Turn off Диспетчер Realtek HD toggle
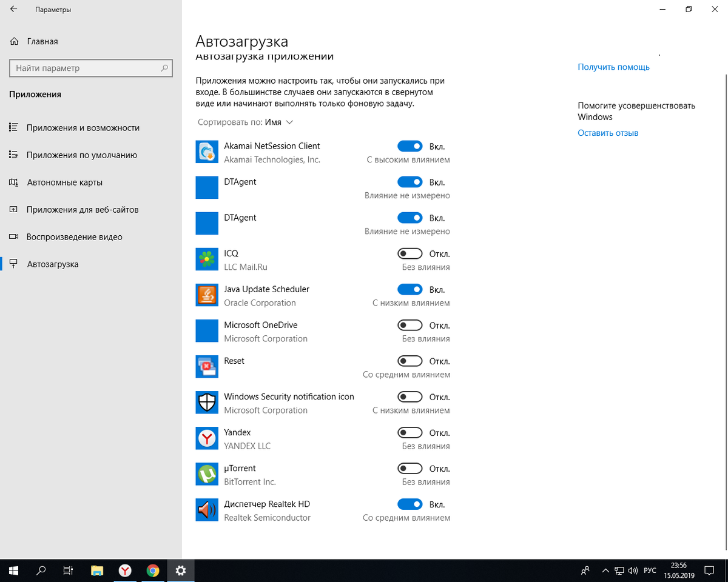The width and height of the screenshot is (728, 582). tap(410, 504)
